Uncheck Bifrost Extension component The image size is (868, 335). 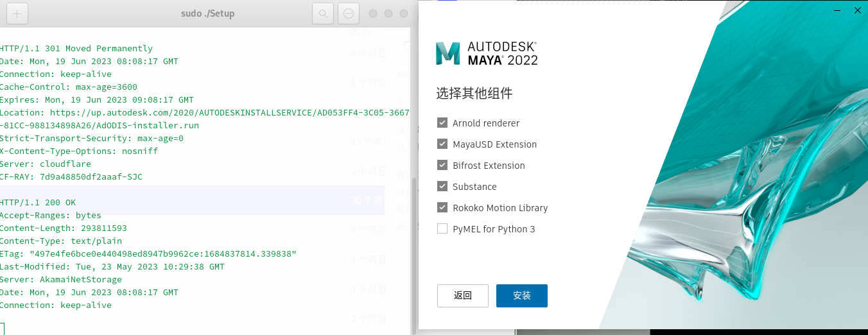point(442,165)
